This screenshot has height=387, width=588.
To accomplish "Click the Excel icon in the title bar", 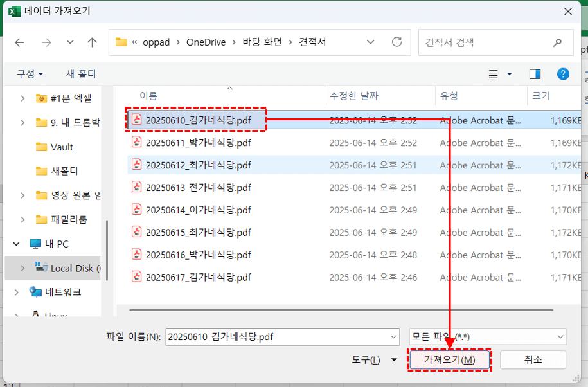I will pyautogui.click(x=13, y=11).
